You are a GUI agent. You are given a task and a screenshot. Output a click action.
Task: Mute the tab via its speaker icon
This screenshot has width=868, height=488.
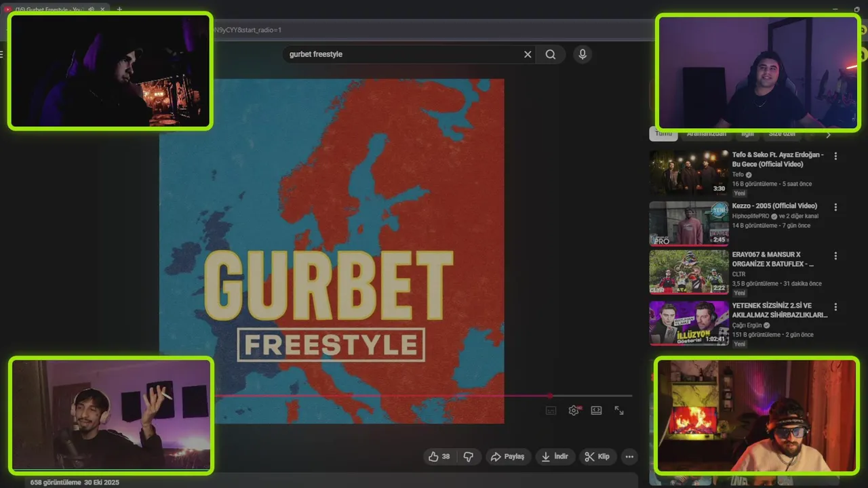coord(91,9)
